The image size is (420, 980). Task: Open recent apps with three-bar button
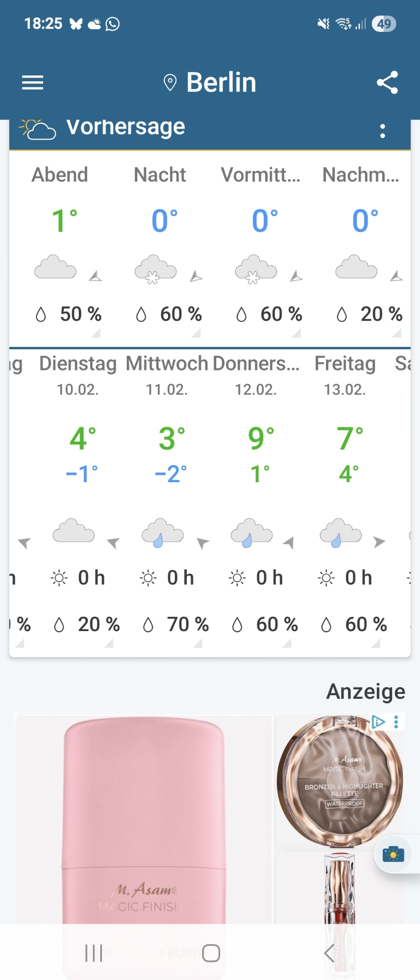[x=94, y=953]
